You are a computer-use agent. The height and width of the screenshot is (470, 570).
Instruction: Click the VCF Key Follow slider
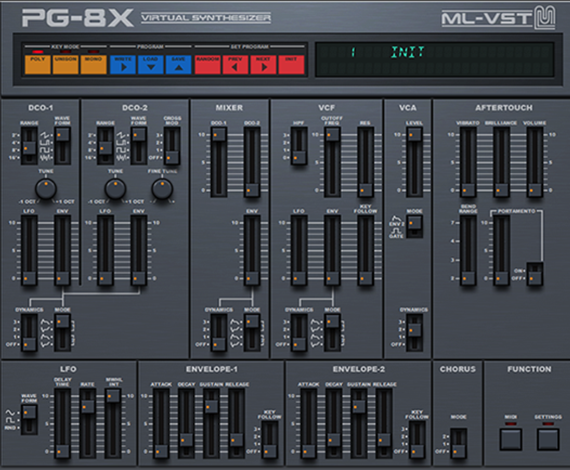[365, 250]
